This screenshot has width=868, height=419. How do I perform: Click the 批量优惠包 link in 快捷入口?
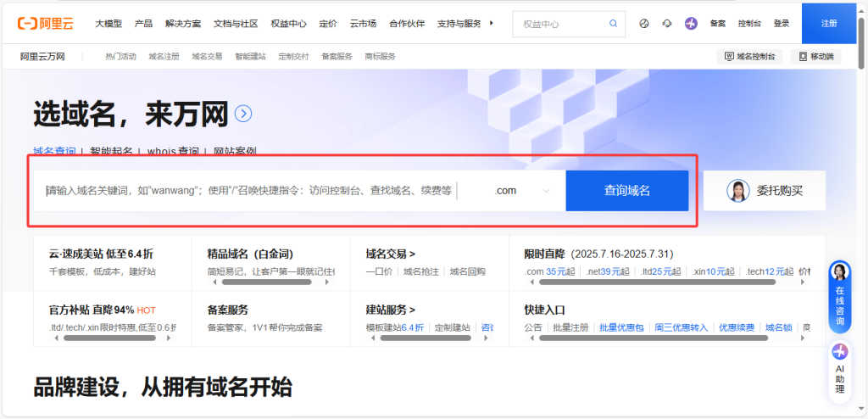(x=621, y=327)
